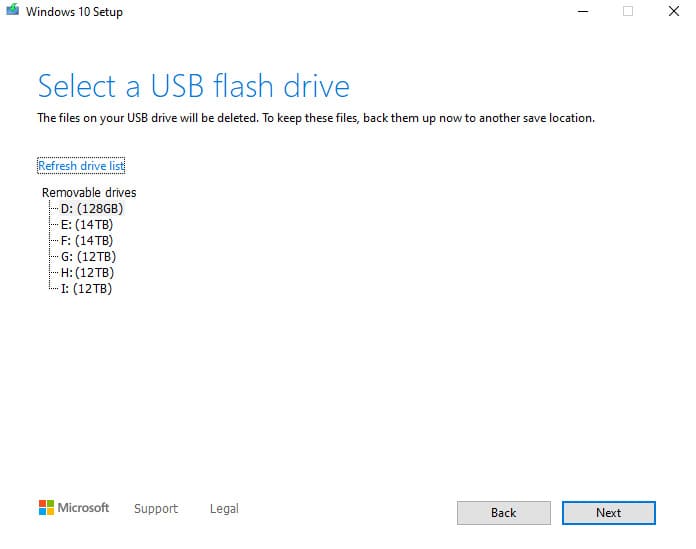Minimize the Windows 10 Setup window

582,12
